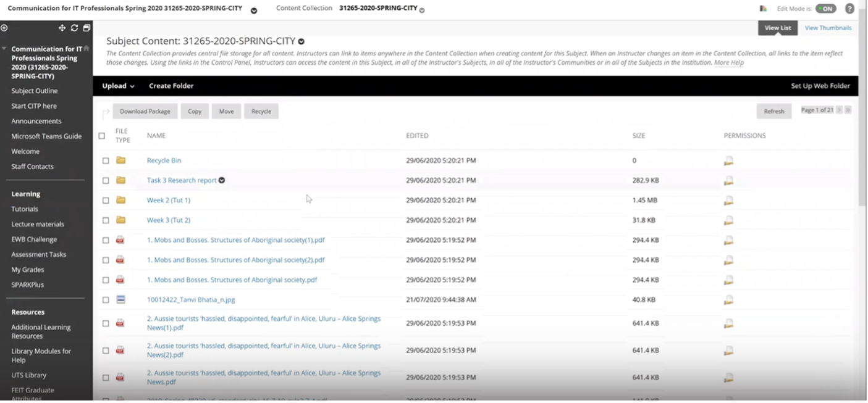Image resolution: width=868 pixels, height=403 pixels.
Task: Click the Recycle Bin folder icon
Action: click(121, 160)
